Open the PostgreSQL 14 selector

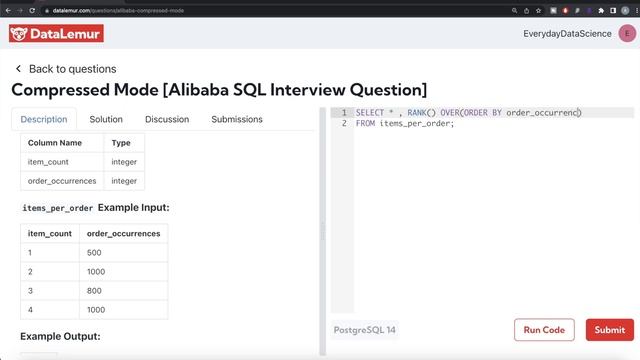coord(364,330)
